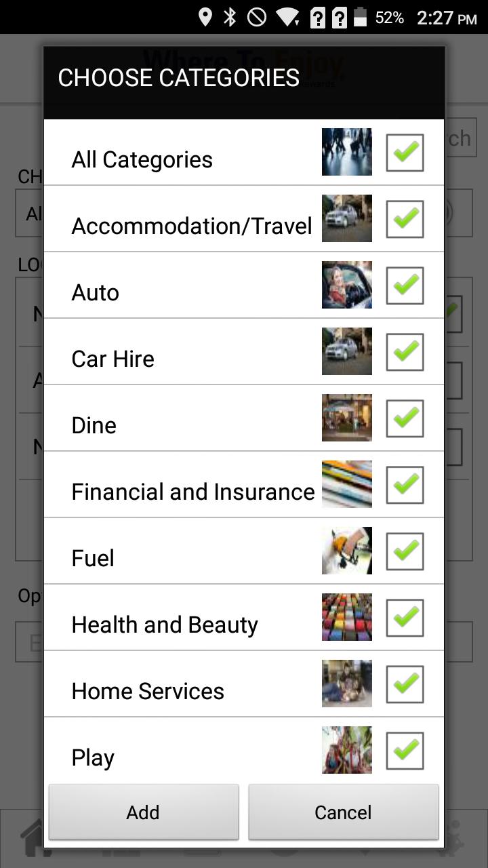This screenshot has height=868, width=488.
Task: Tap the Dine restaurant icon
Action: pos(346,418)
